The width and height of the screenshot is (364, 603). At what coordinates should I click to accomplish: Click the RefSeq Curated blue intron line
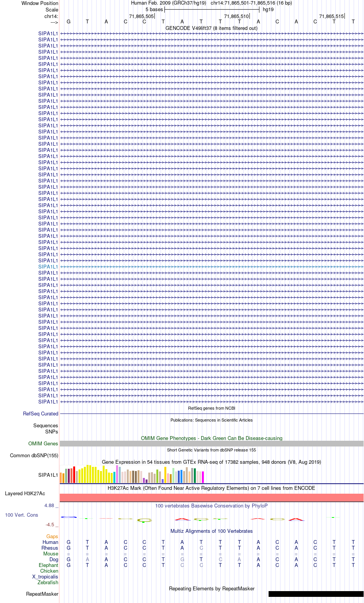click(x=212, y=414)
